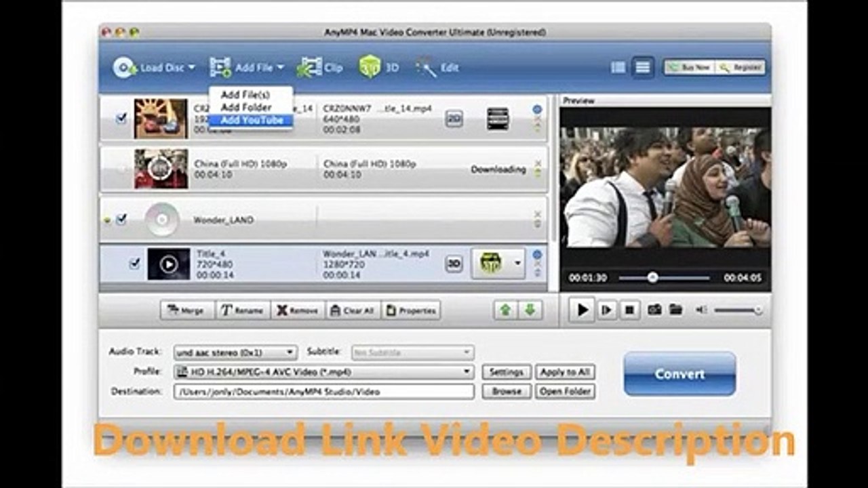Image resolution: width=868 pixels, height=488 pixels.
Task: Click output format icon on CRZ0NNW7 row
Action: (x=498, y=119)
